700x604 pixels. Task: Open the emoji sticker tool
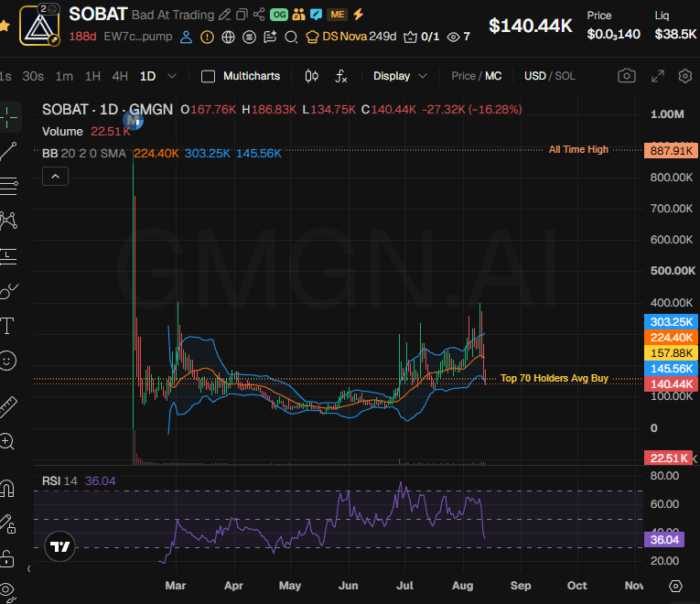[7, 361]
